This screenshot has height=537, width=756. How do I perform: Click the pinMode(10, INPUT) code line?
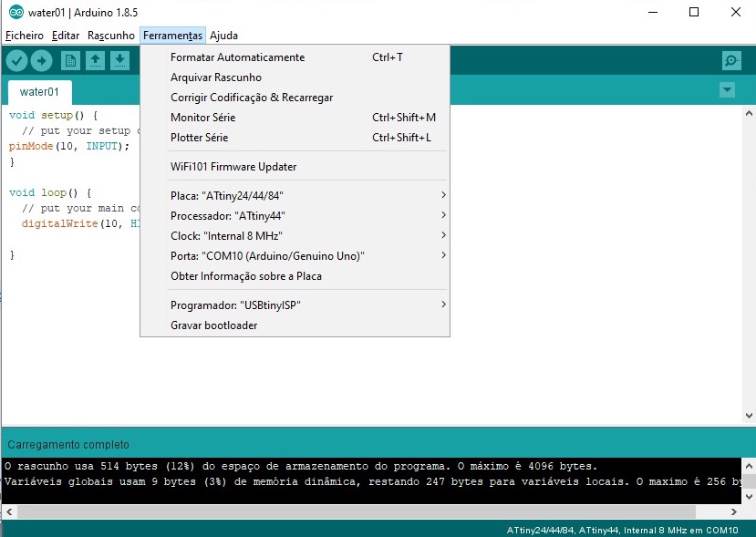(x=69, y=146)
